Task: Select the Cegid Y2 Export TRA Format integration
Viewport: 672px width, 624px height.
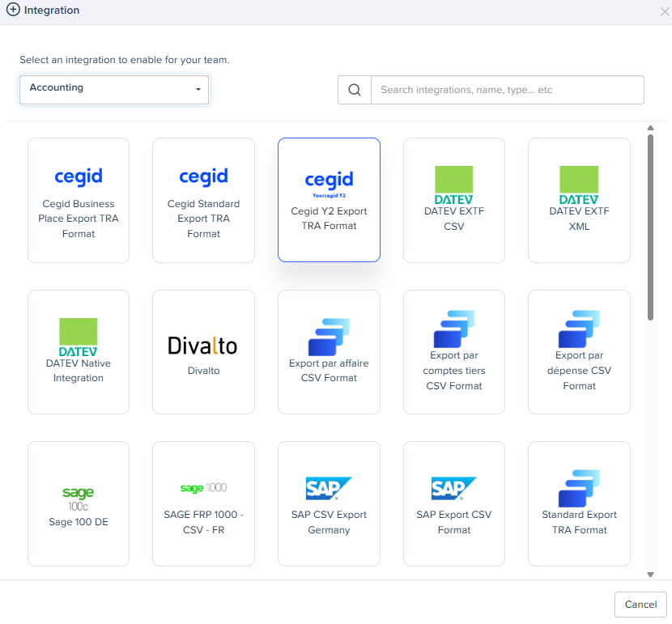Action: (x=329, y=200)
